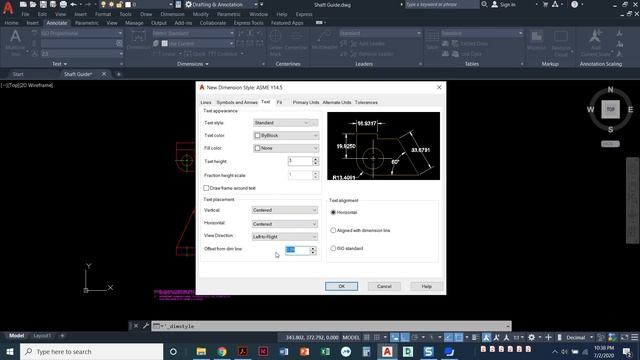Viewport: 640px width, 360px height.
Task: Click the Revision Cloud icon in Markup panel
Action: click(561, 37)
